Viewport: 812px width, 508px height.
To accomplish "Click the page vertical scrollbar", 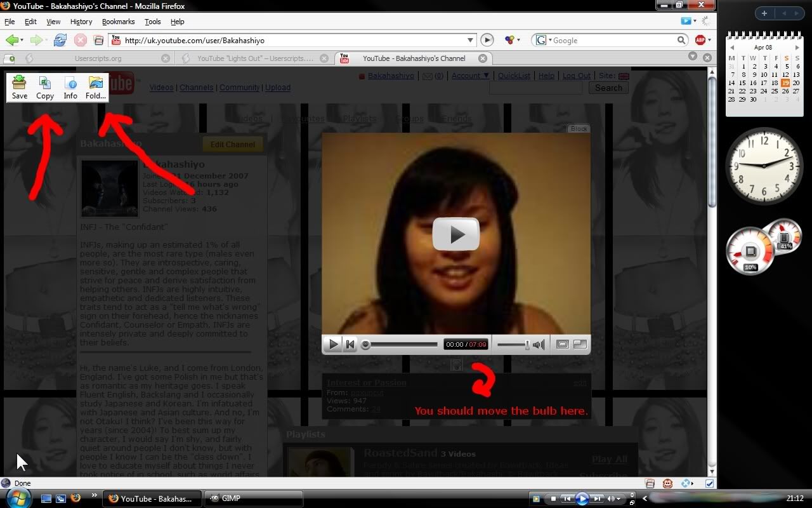I will [x=712, y=272].
